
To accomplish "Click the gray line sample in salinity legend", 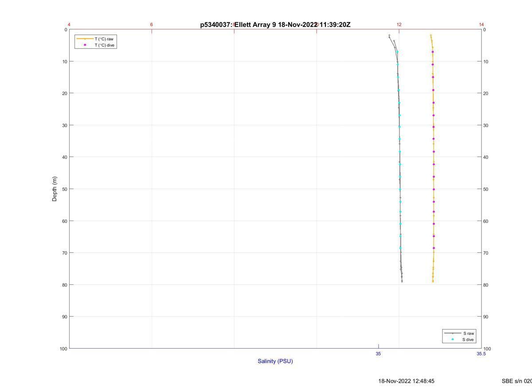I will pyautogui.click(x=453, y=333).
